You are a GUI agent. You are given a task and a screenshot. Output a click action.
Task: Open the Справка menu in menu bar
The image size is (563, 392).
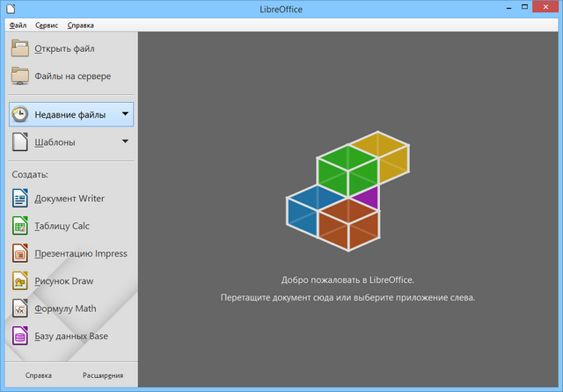point(80,25)
